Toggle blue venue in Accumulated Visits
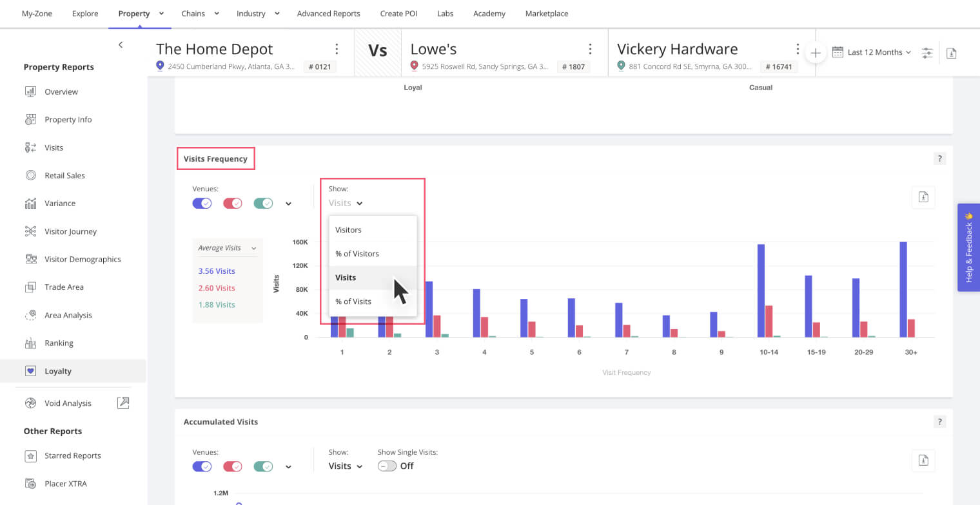 (202, 466)
